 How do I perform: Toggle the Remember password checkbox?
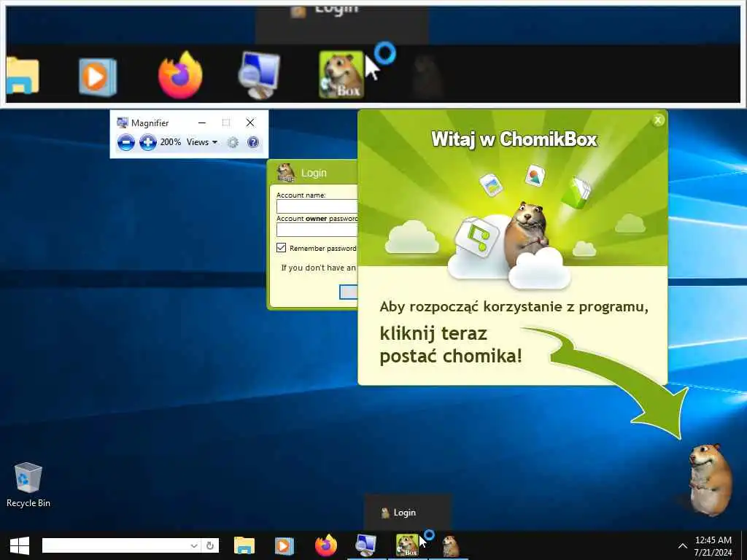click(281, 248)
